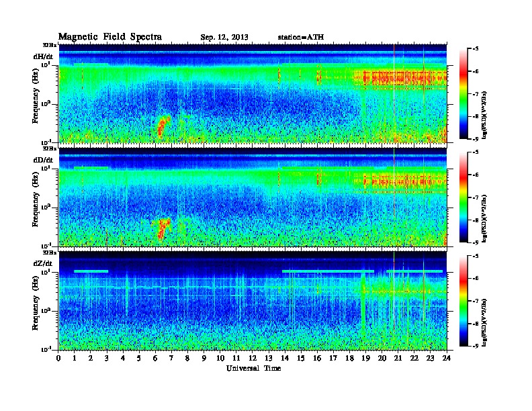Click the x-axis tick label "19"

(365, 359)
